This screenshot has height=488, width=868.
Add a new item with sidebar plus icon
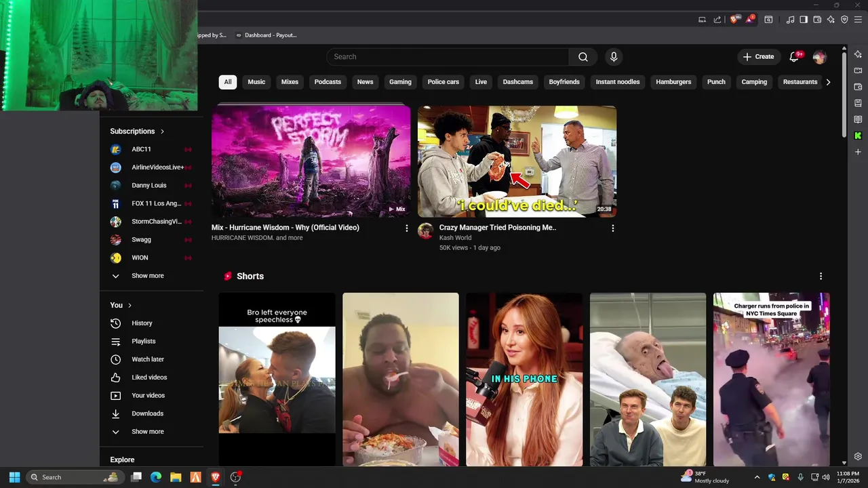[x=858, y=152]
